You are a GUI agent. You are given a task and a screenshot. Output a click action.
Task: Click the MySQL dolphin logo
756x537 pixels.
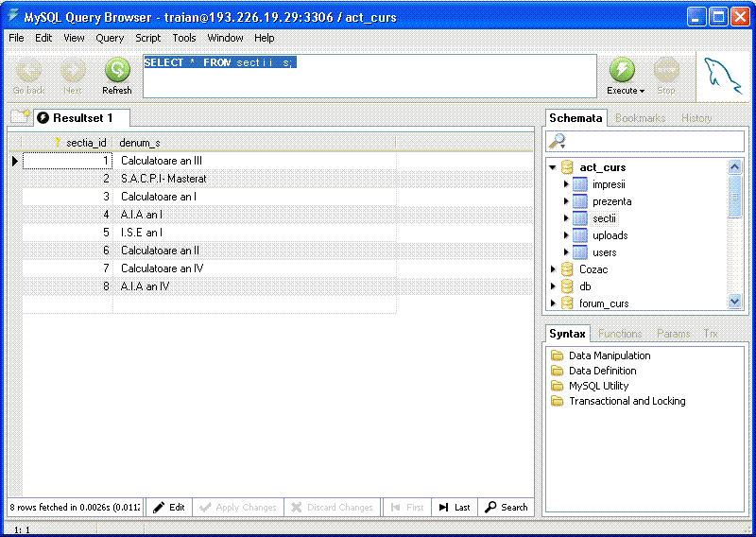[723, 75]
